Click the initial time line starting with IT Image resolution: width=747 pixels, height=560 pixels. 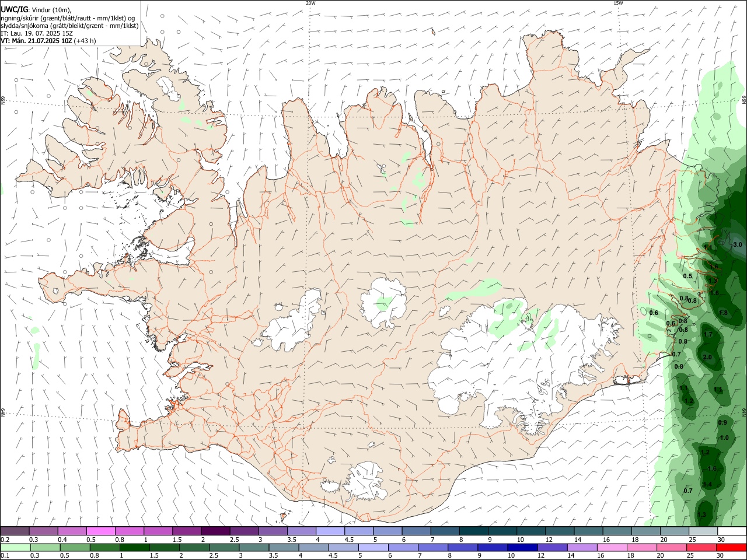pos(37,33)
